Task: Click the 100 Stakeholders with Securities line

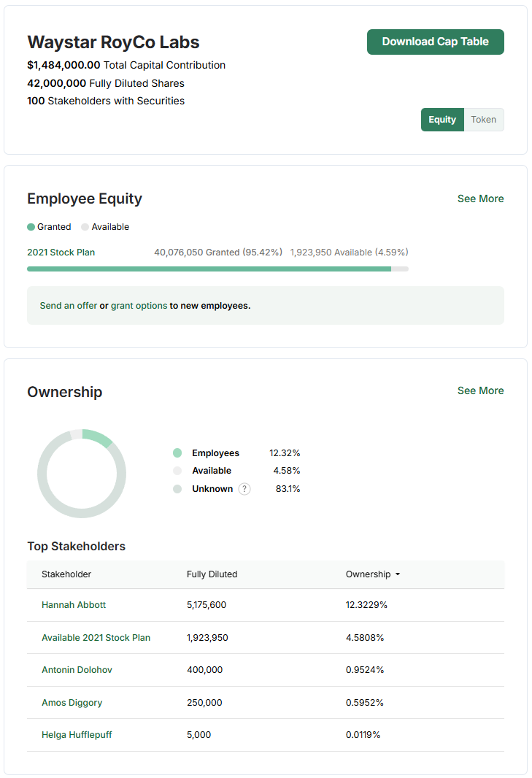Action: [x=106, y=101]
